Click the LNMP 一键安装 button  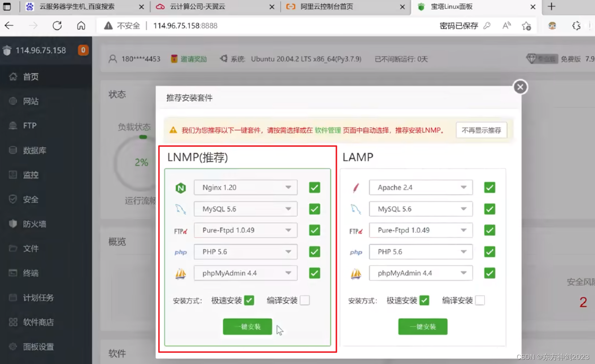pyautogui.click(x=247, y=327)
